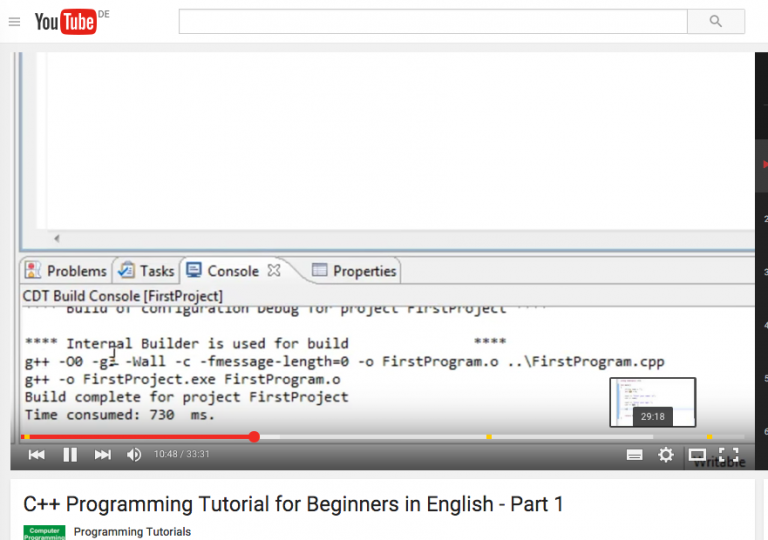Toggle subtitles on the player
This screenshot has width=768, height=540.
(x=634, y=455)
